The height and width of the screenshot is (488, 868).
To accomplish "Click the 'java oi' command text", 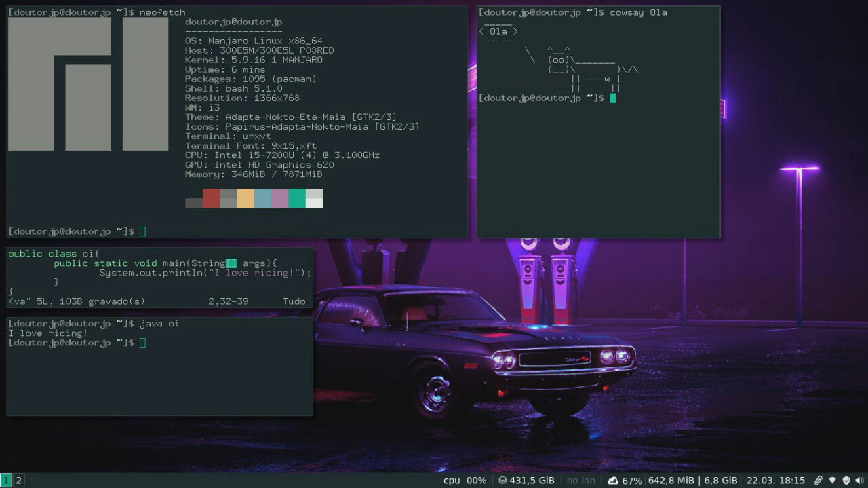I will [159, 324].
